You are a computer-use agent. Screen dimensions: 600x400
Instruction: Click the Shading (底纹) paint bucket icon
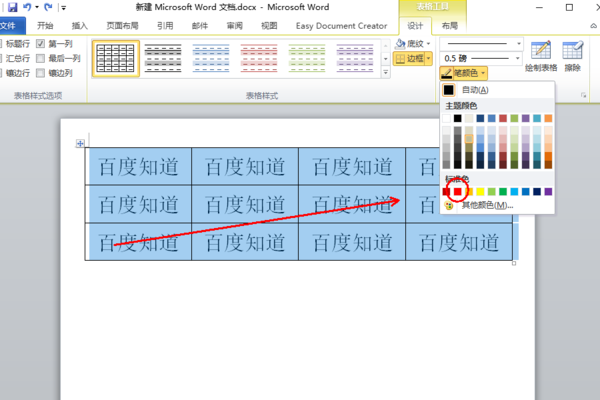click(x=400, y=43)
